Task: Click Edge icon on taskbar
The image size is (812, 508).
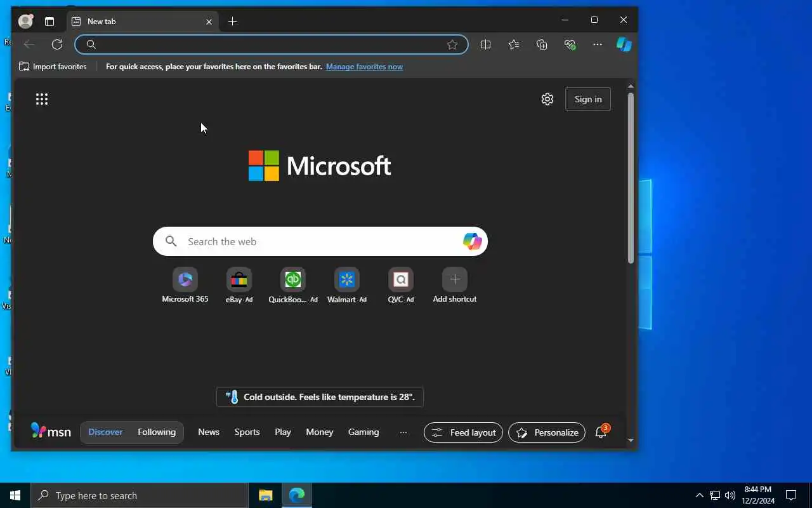Action: tap(296, 495)
